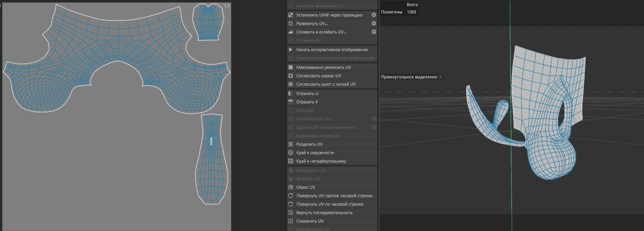Select Сплавить и ослабить UV... entry
Viewport: 644px width, 231px height.
tap(329, 32)
